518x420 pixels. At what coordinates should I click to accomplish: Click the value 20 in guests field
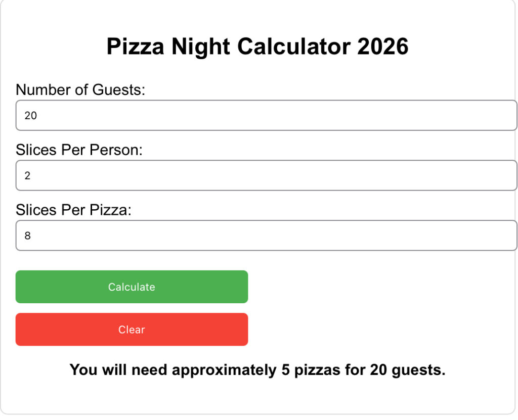click(30, 115)
